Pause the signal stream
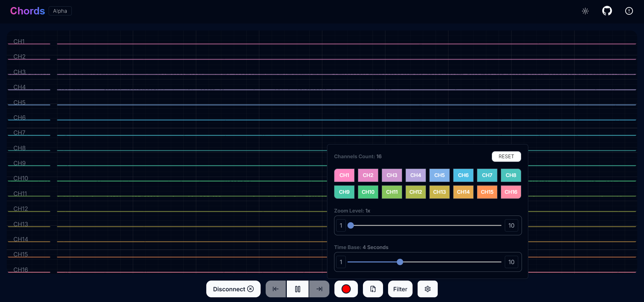The height and width of the screenshot is (302, 644). 297,289
